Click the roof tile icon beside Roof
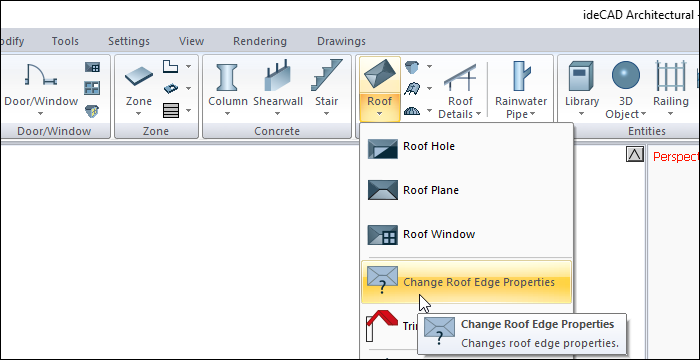Viewport: 700px width, 360px height. tap(412, 88)
